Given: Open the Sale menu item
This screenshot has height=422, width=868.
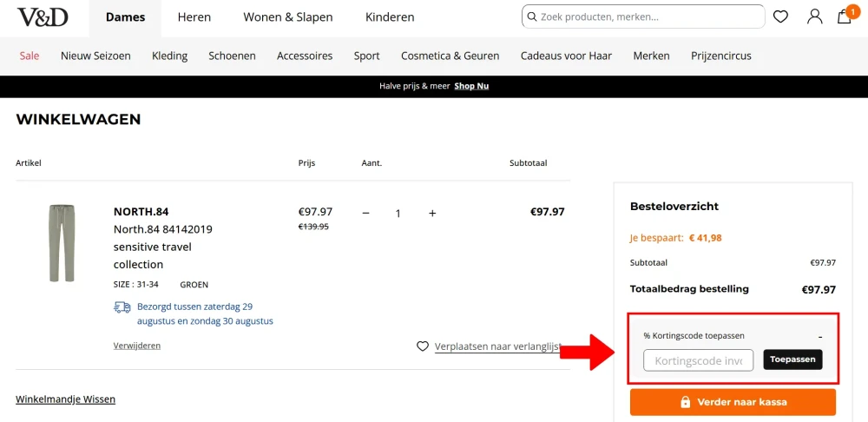Looking at the screenshot, I should 30,56.
